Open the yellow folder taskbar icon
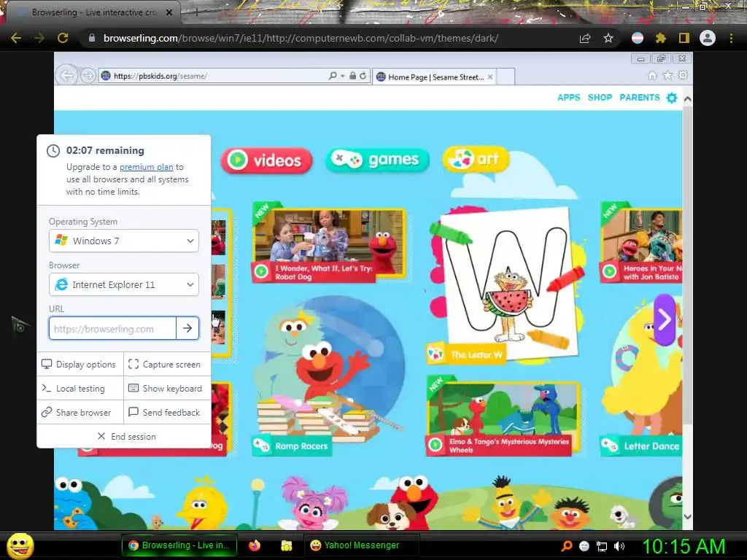Viewport: 747px width, 560px height. tap(286, 545)
